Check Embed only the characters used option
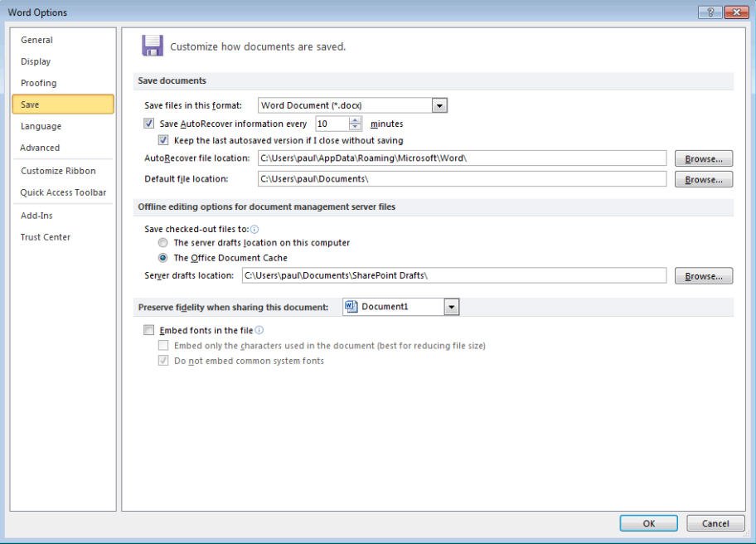The width and height of the screenshot is (756, 544). point(163,345)
